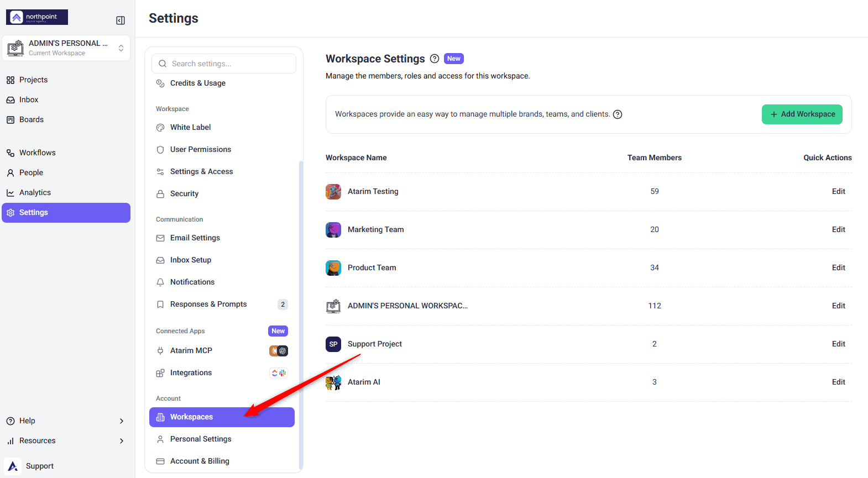Collapse the left sidebar panel icon
Image resolution: width=868 pixels, height=478 pixels.
coord(121,20)
